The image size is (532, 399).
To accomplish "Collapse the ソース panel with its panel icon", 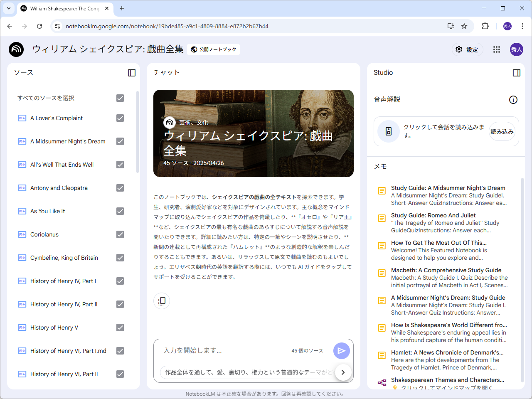I will click(x=131, y=72).
